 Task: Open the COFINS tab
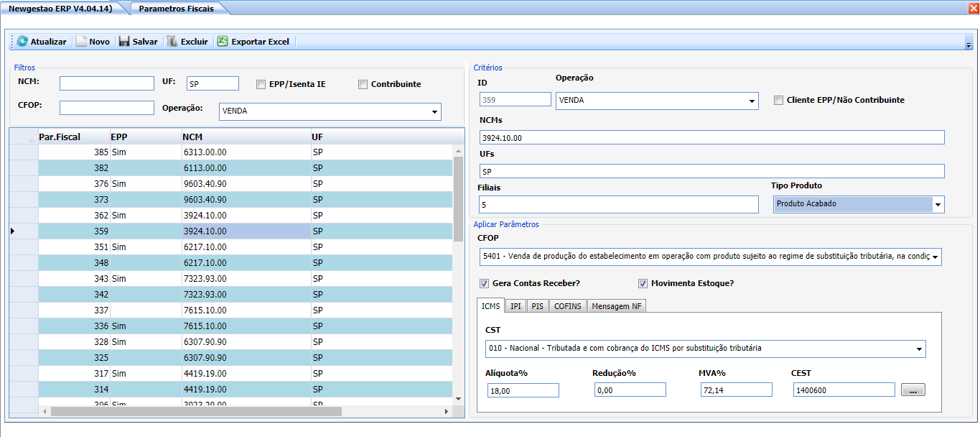[568, 306]
